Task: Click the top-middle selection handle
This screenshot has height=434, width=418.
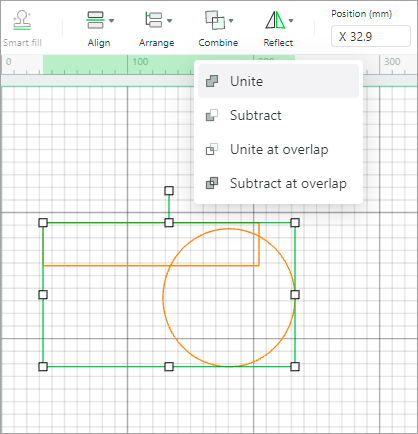Action: pos(169,223)
